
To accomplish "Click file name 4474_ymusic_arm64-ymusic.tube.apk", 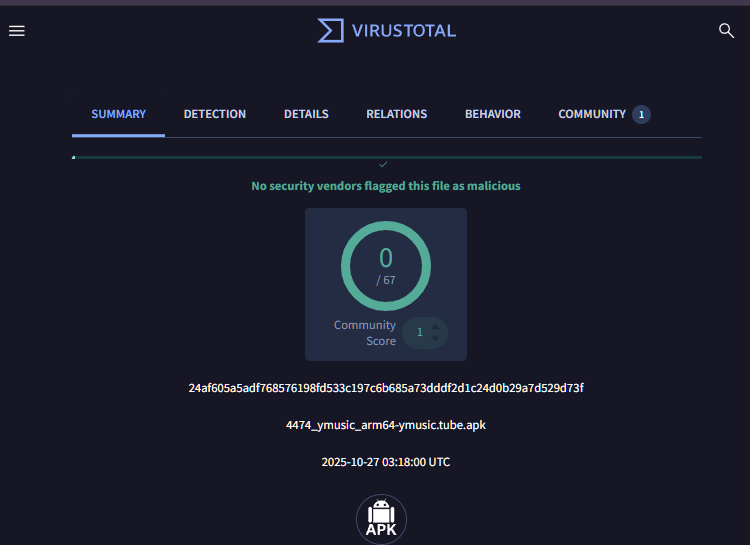I will [386, 425].
